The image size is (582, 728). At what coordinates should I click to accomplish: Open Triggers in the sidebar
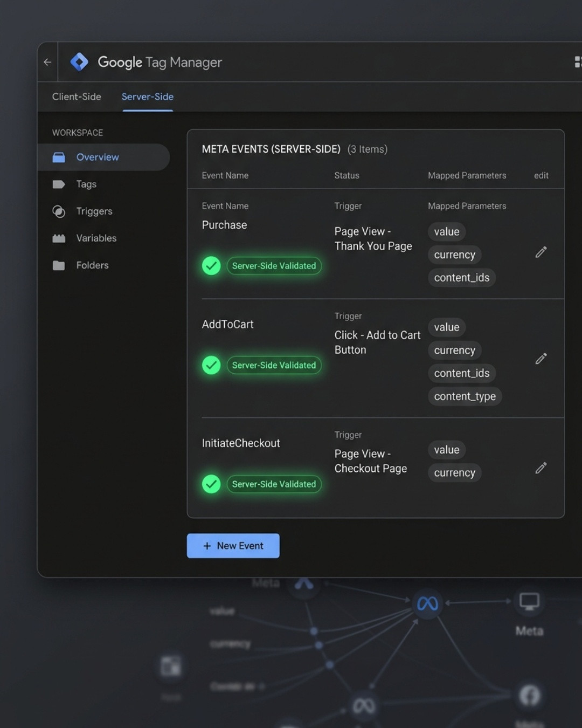click(x=94, y=211)
